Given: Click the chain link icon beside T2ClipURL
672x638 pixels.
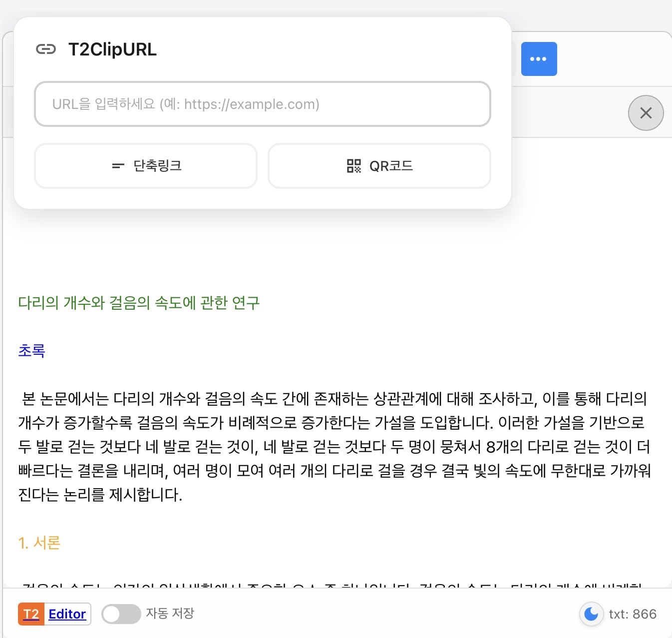Looking at the screenshot, I should [x=46, y=49].
